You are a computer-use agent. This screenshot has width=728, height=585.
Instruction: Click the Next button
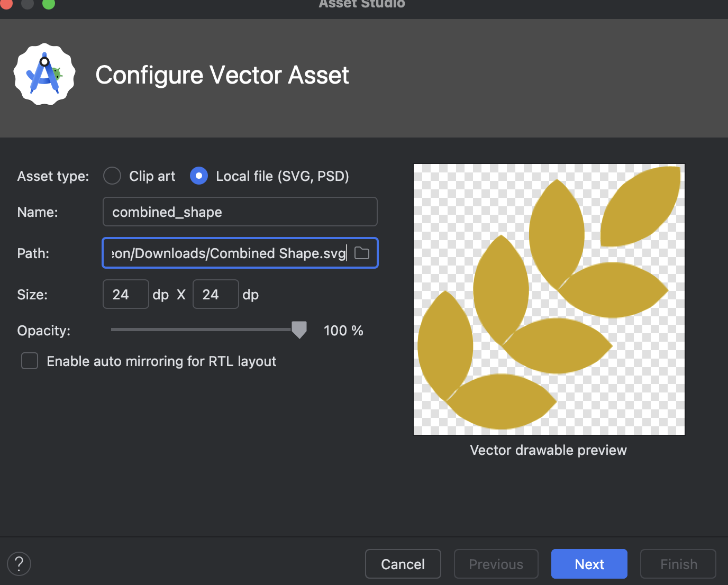pyautogui.click(x=589, y=564)
